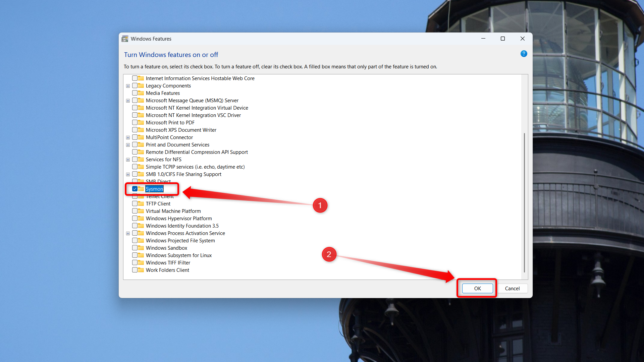
Task: Select Remote Differential Compression API Support label
Action: tap(197, 152)
